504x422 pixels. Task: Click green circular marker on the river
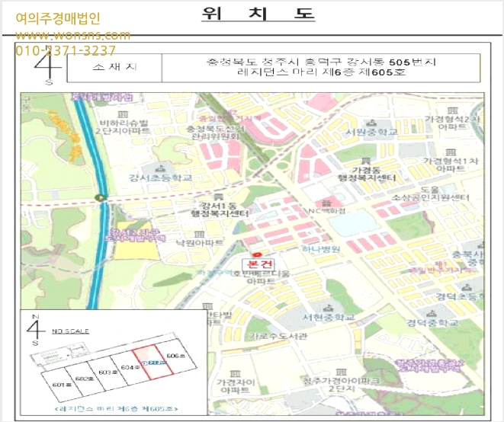point(101,198)
